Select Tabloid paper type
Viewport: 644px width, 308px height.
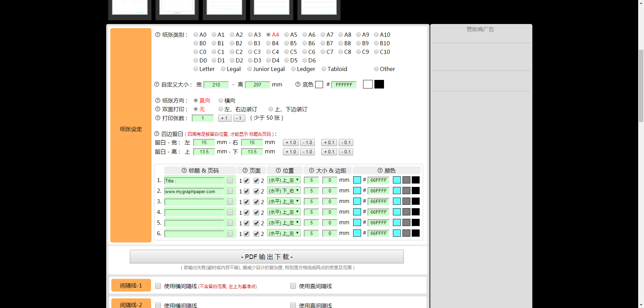[324, 69]
